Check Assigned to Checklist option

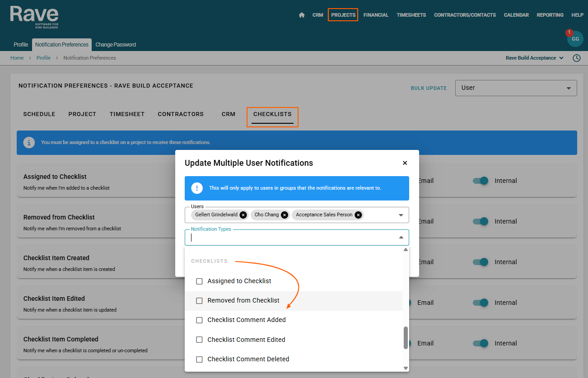pyautogui.click(x=199, y=281)
